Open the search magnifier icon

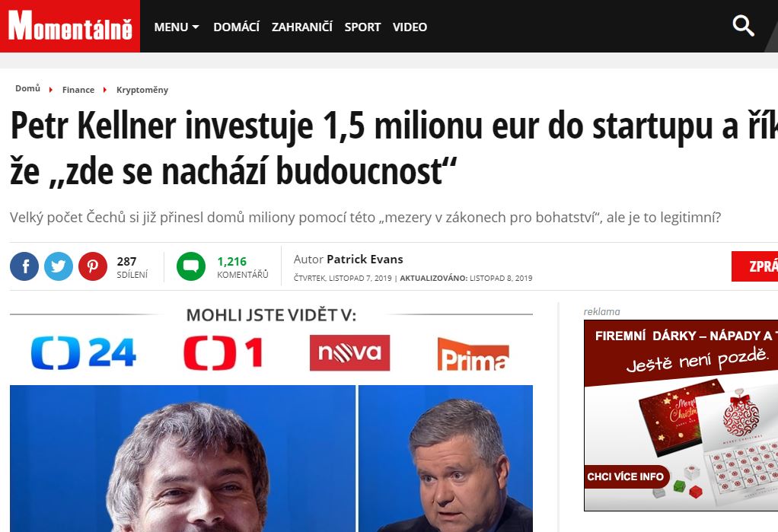click(743, 26)
